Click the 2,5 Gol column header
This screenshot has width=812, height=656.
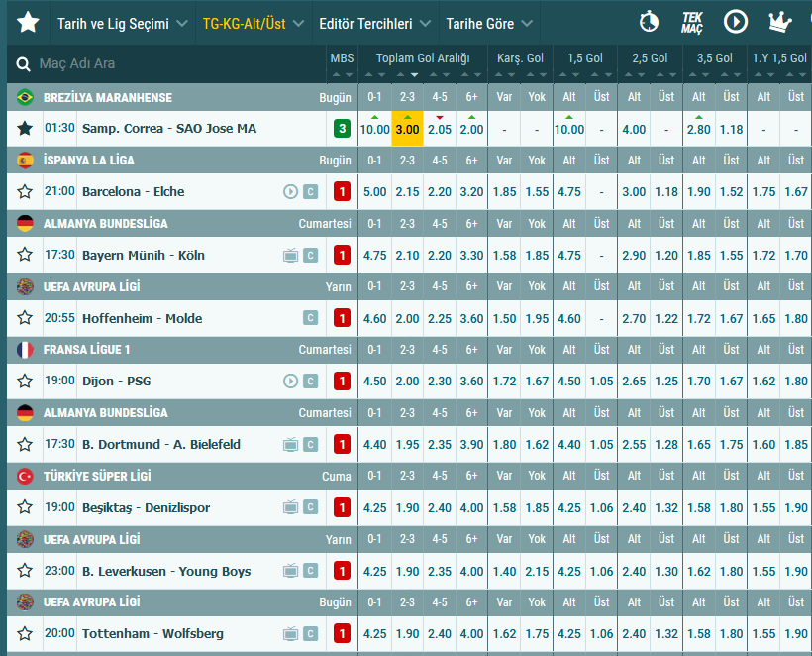click(x=650, y=58)
